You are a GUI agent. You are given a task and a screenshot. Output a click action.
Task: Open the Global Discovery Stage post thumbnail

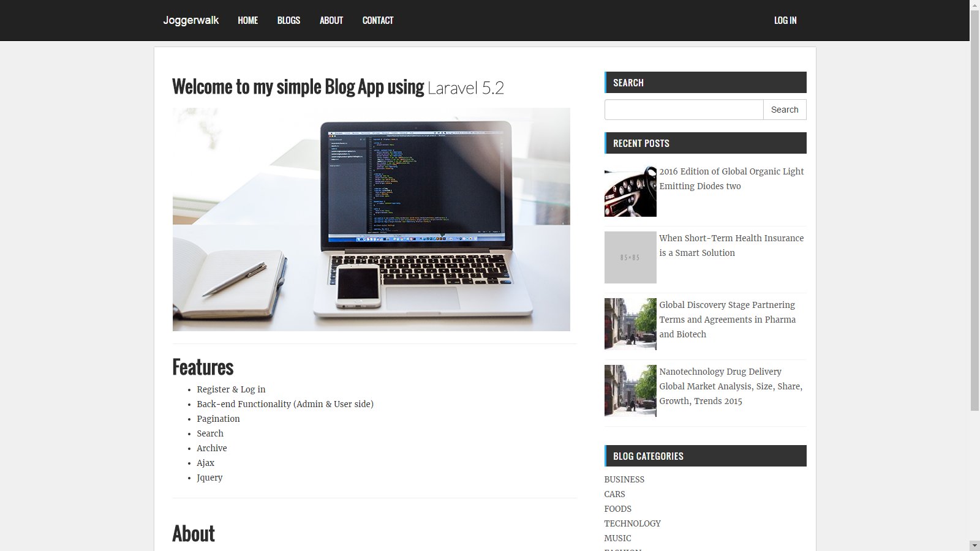coord(630,324)
